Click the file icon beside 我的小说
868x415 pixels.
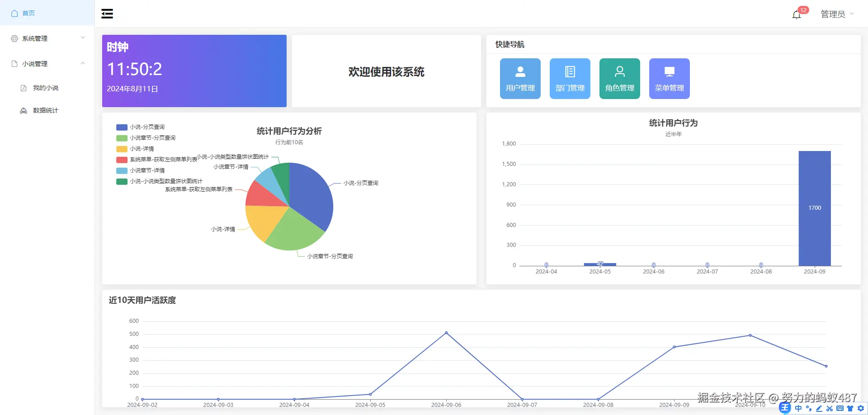24,88
